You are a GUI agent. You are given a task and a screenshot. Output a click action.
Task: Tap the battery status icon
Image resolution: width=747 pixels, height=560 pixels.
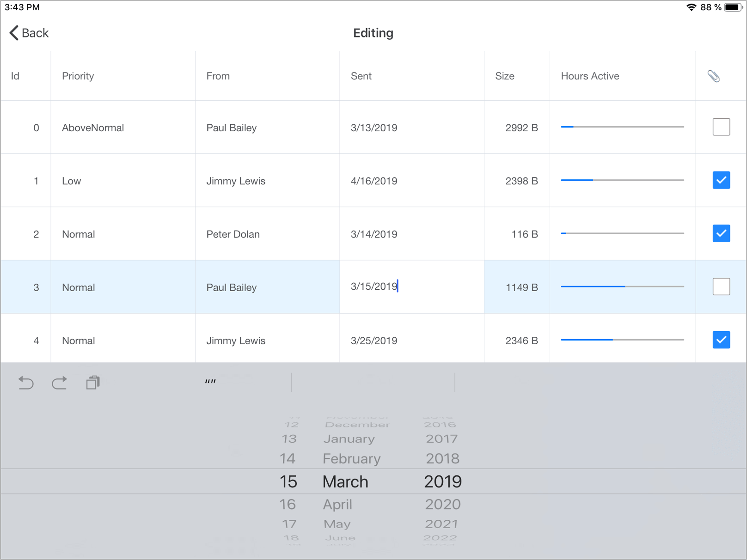tap(733, 7)
